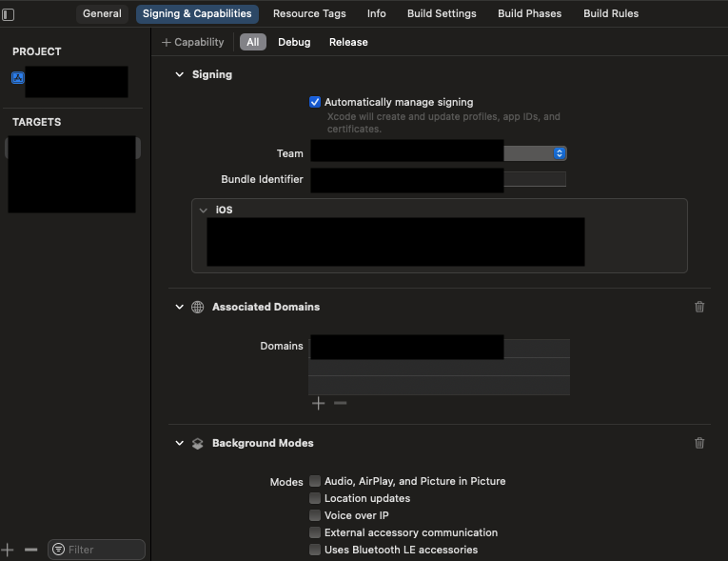Click the project file icon
The height and width of the screenshot is (561, 728).
(x=18, y=77)
